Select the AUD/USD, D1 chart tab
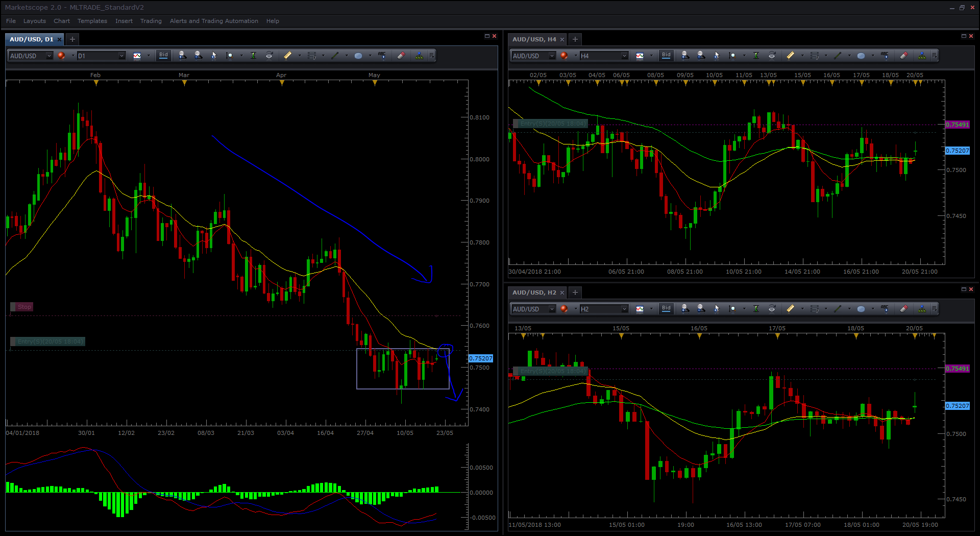The width and height of the screenshot is (980, 536). (x=31, y=39)
